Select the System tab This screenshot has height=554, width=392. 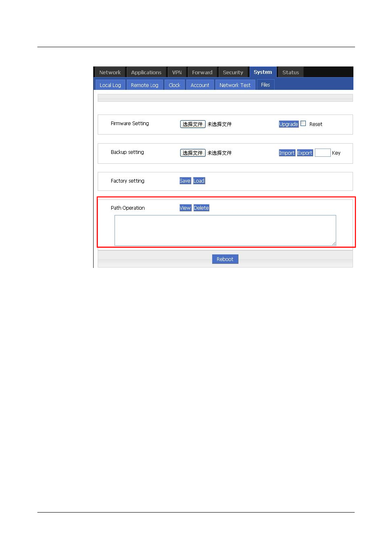[x=263, y=72]
